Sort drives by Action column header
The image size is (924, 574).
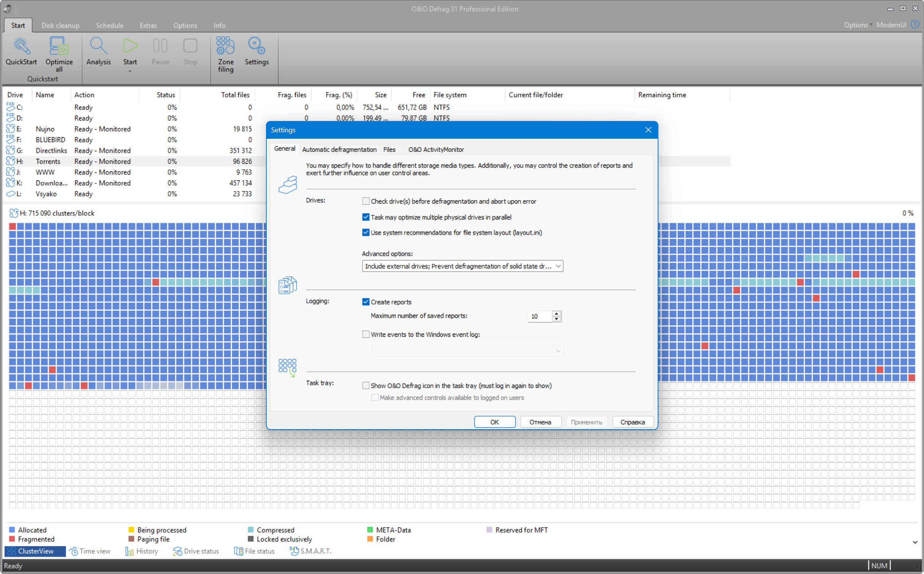coord(84,95)
